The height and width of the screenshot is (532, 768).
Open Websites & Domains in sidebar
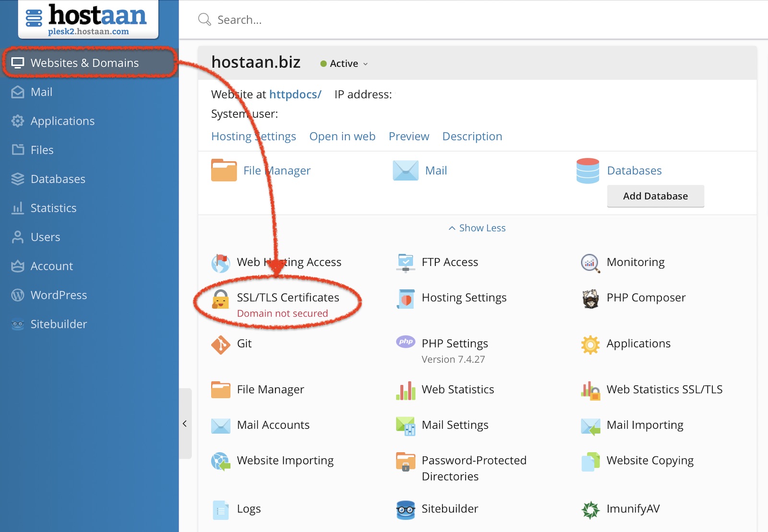(89, 63)
